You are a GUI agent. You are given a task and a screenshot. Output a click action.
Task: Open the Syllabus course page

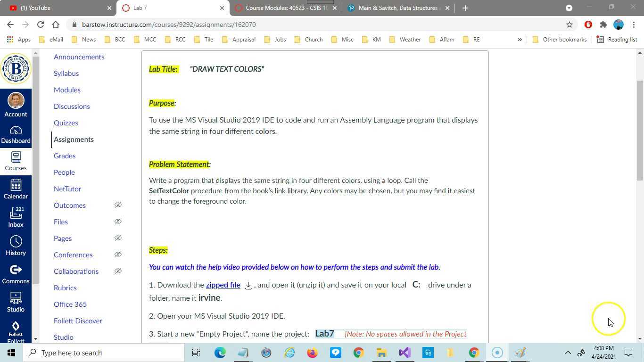(66, 73)
